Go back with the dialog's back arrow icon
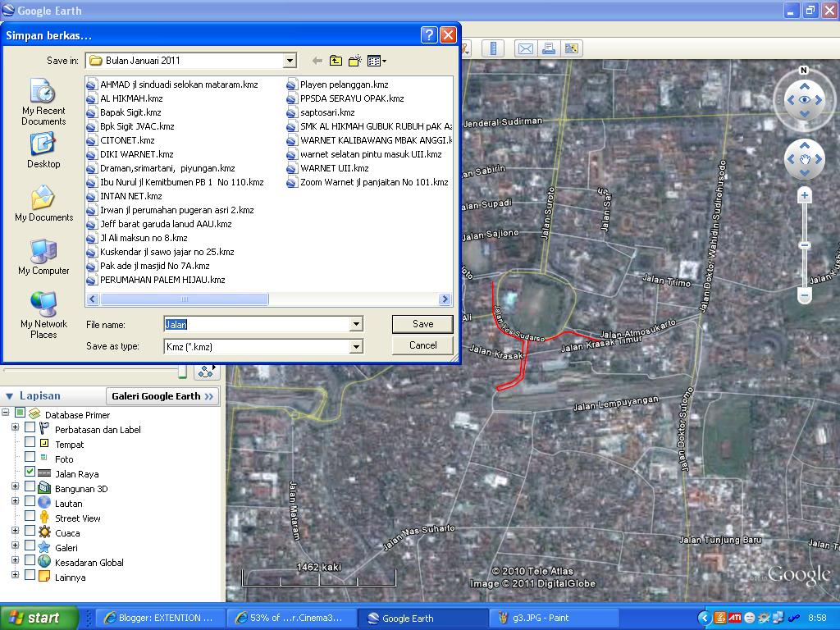Image resolution: width=840 pixels, height=630 pixels. click(x=317, y=61)
